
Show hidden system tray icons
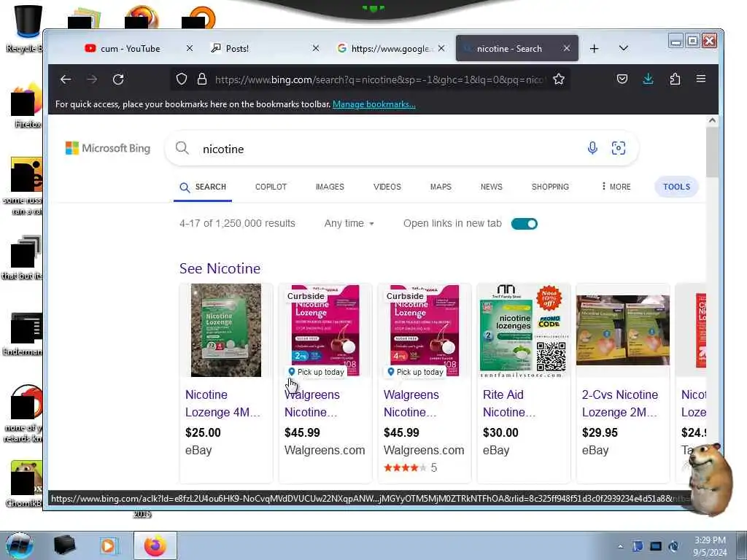pos(620,547)
